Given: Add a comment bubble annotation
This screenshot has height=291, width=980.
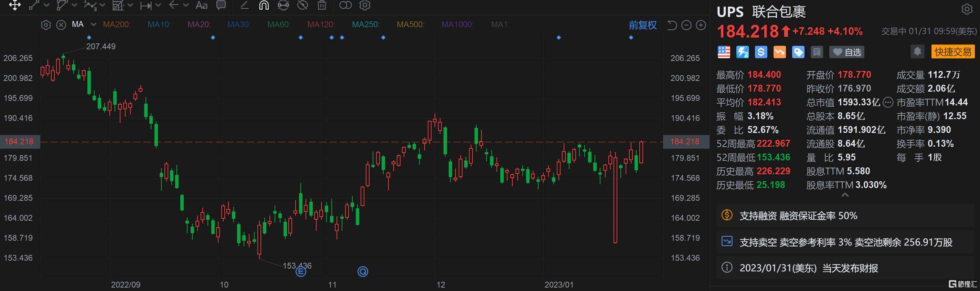Looking at the screenshot, I should click(x=221, y=5).
